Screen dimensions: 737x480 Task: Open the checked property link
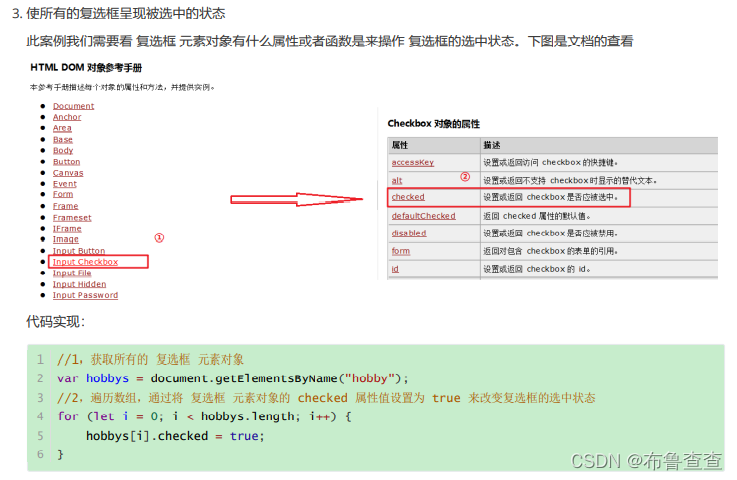coord(408,197)
